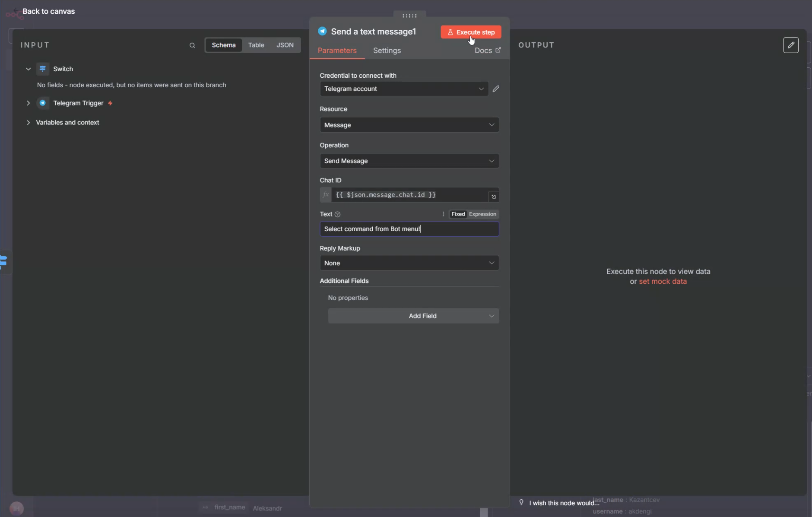Click the search icon in Input panel
812x517 pixels.
(192, 45)
